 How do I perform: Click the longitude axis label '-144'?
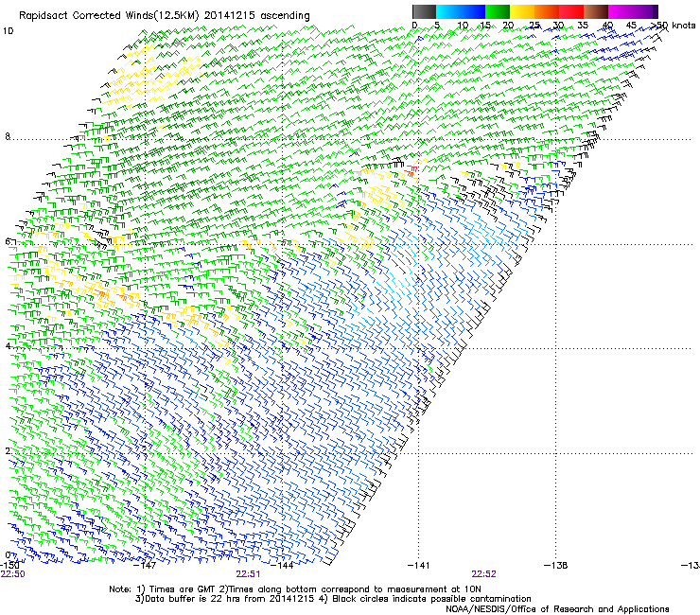[x=282, y=565]
